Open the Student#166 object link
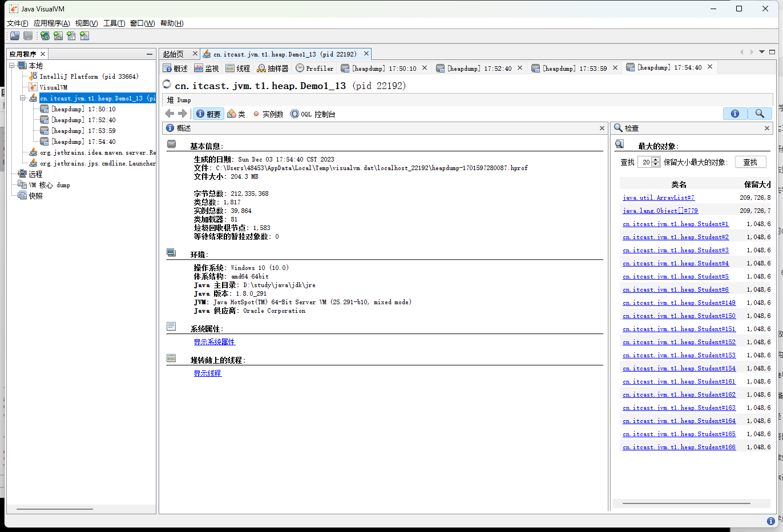 coord(679,447)
